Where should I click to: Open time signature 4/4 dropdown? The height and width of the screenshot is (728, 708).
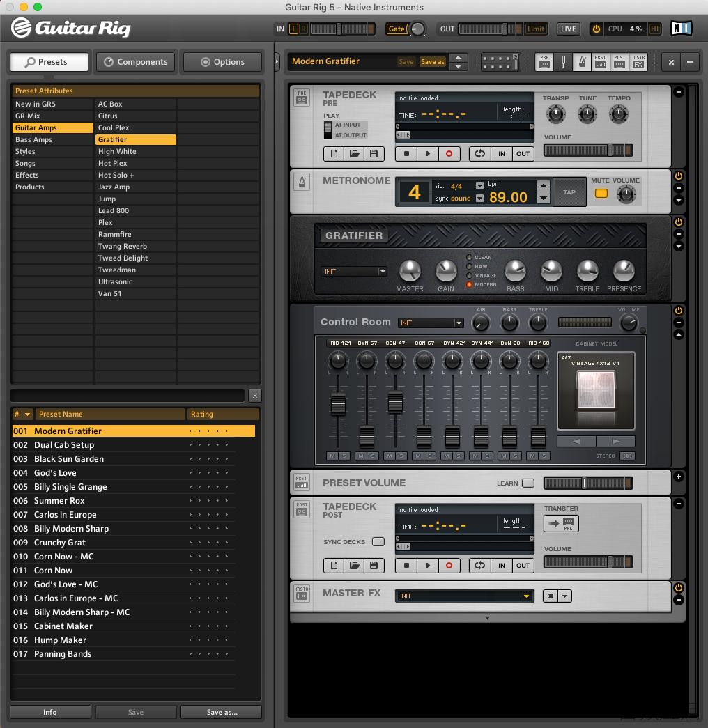pyautogui.click(x=479, y=186)
